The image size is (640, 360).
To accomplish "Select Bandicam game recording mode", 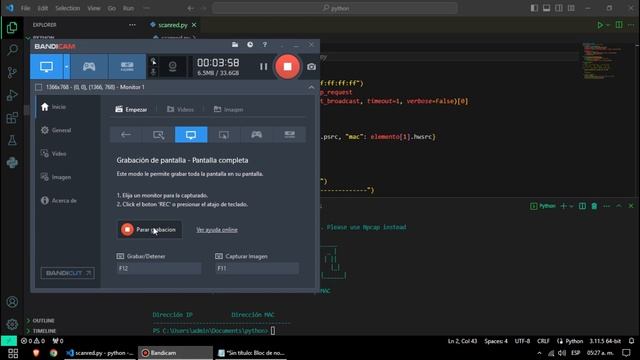I will pos(89,67).
